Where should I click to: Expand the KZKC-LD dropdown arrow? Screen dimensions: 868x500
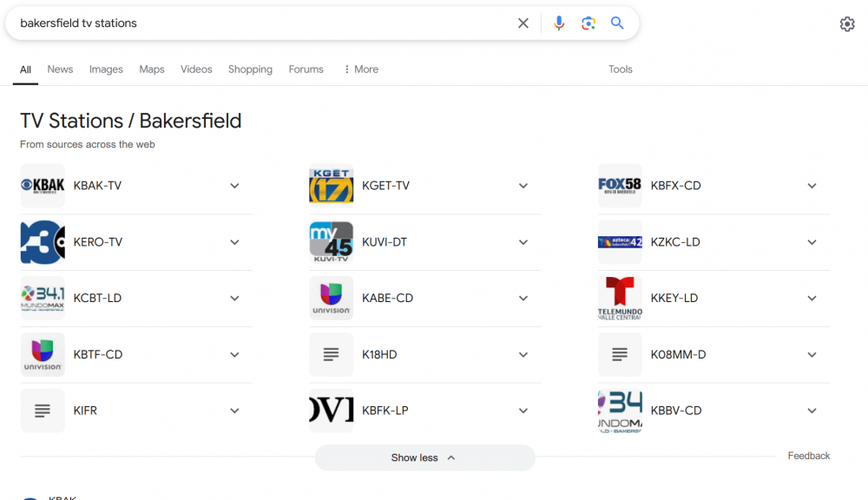[x=812, y=242]
